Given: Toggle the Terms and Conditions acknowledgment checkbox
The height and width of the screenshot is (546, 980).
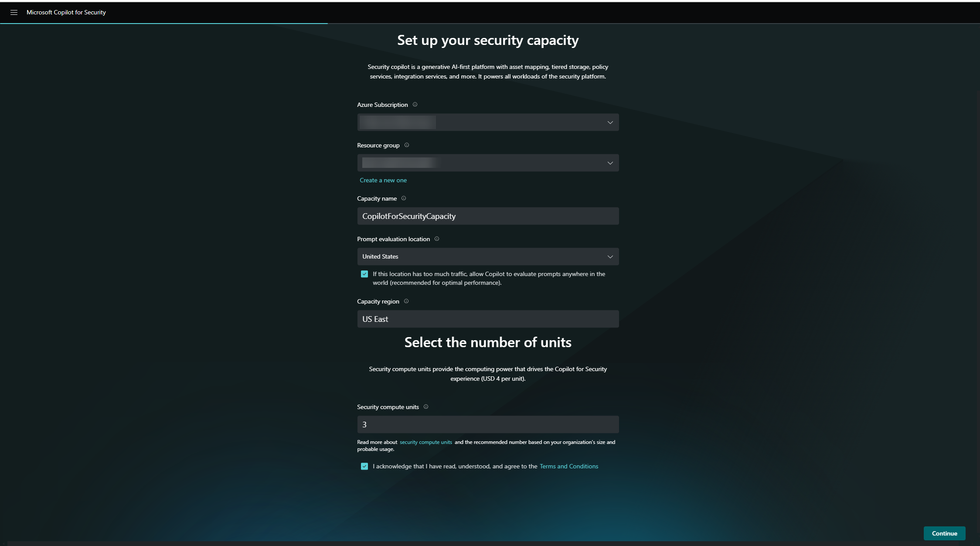Looking at the screenshot, I should (364, 466).
